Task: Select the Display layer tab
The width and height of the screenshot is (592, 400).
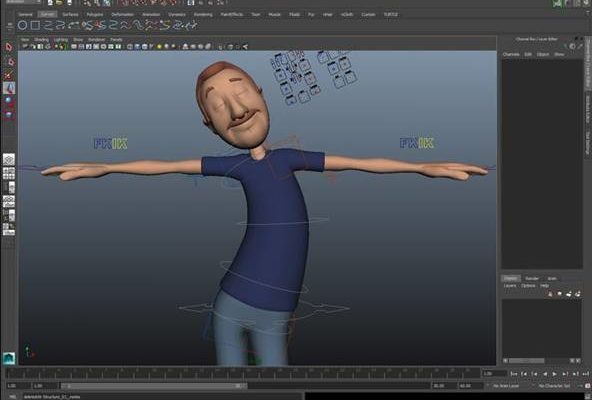Action: [x=511, y=278]
